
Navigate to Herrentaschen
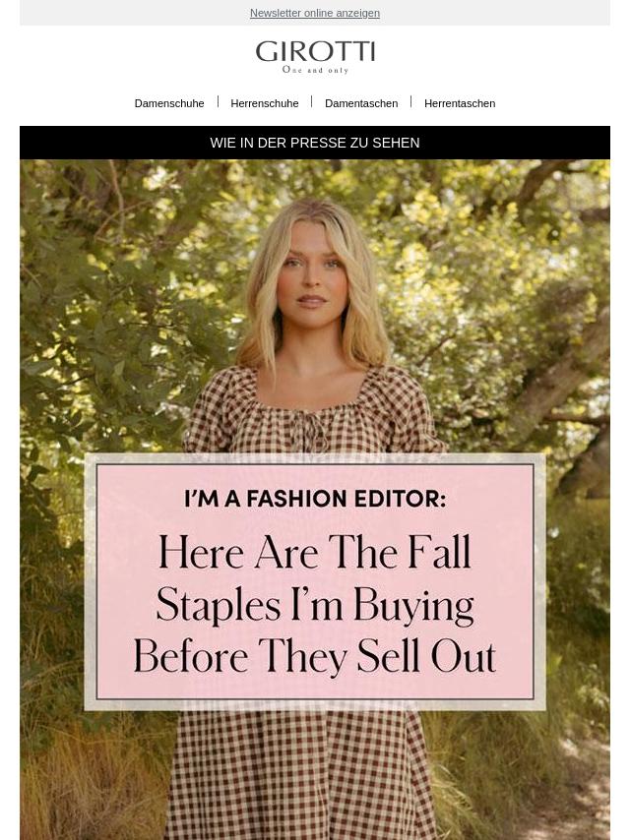point(460,103)
